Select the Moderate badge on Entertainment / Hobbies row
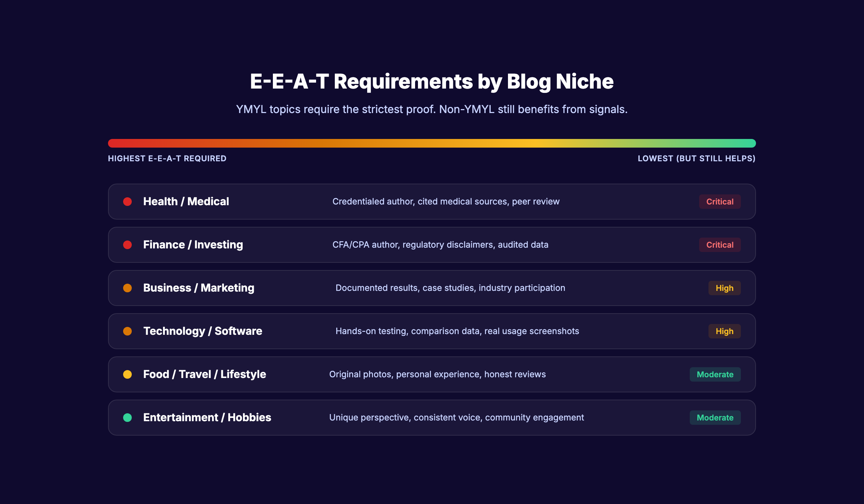 pyautogui.click(x=715, y=418)
